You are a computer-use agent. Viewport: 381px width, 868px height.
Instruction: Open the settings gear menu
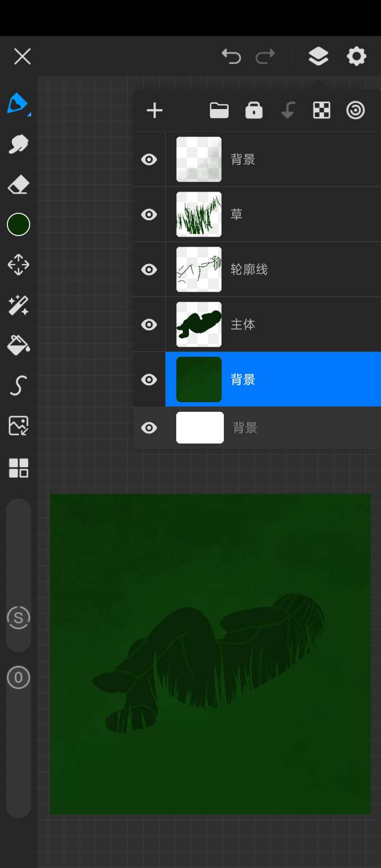pos(356,56)
